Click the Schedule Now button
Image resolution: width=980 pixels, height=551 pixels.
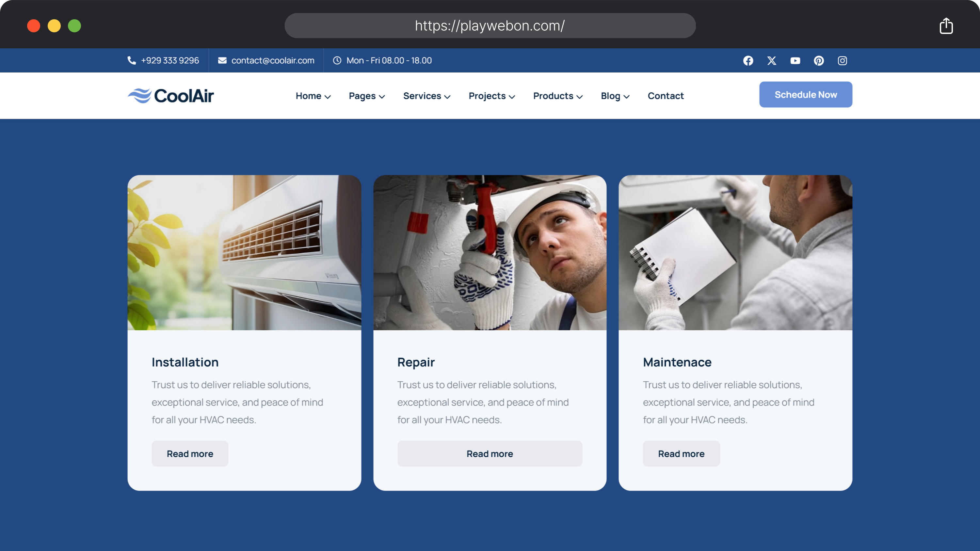click(x=806, y=94)
